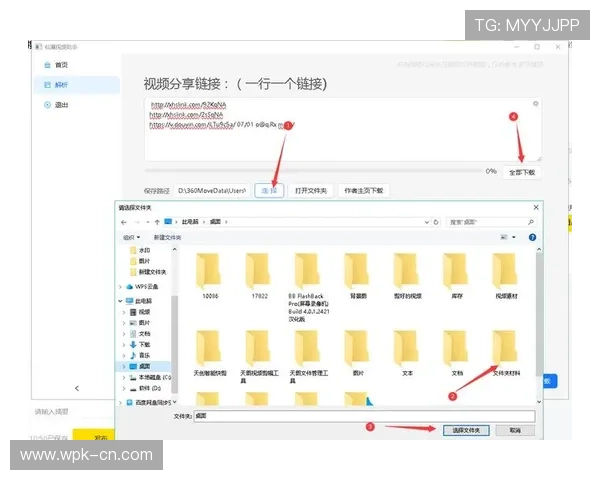Choose 退出 in the left sidebar
Image resolution: width=600 pixels, height=480 pixels.
(56, 105)
